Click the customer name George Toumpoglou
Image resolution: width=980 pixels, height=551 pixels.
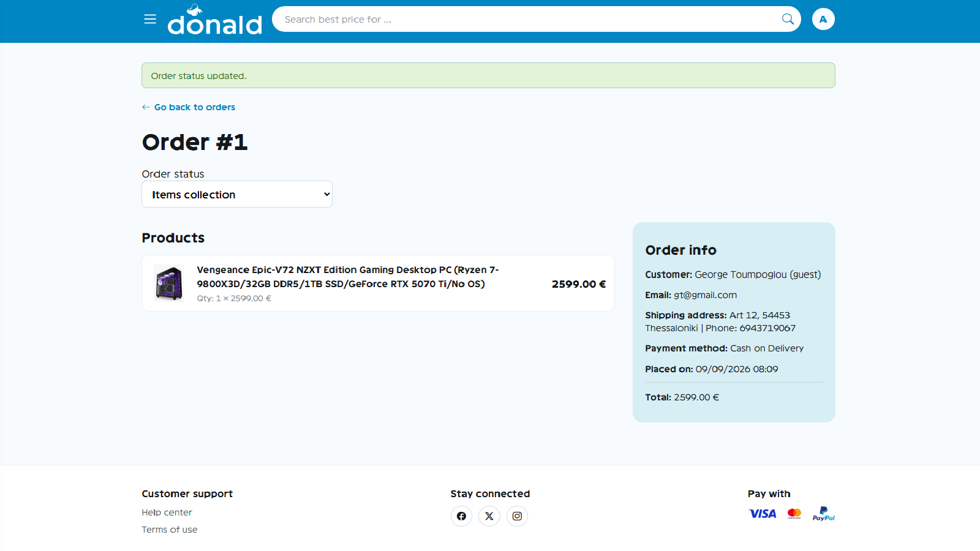741,275
